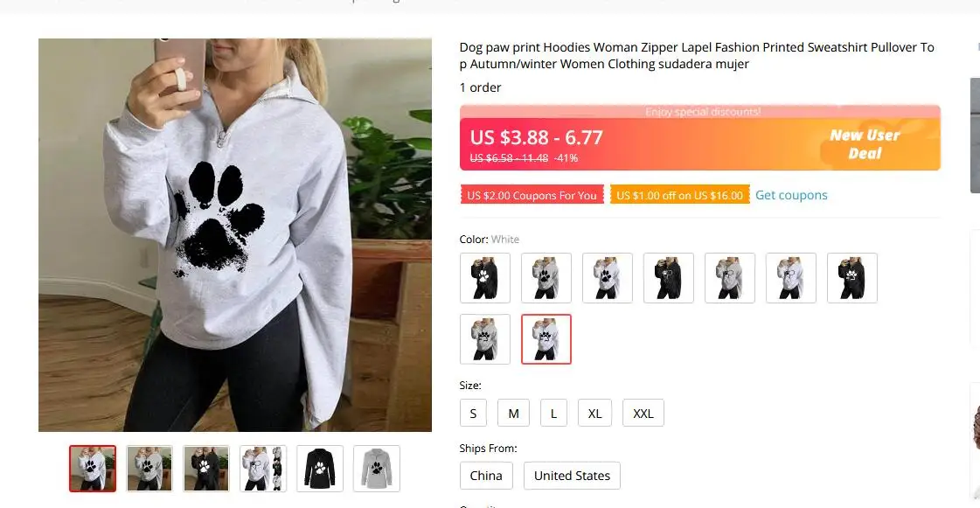View the first gallery thumbnail with red border
The height and width of the screenshot is (508, 980).
click(93, 469)
